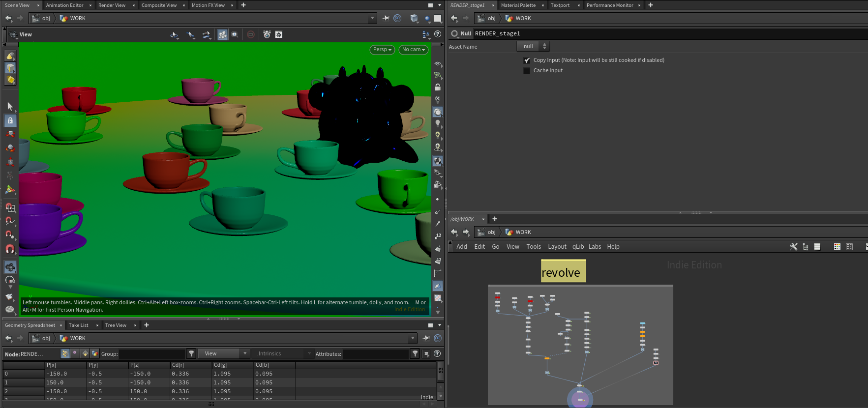Image resolution: width=868 pixels, height=408 pixels.
Task: Open the Performance Monitor tab
Action: [610, 5]
